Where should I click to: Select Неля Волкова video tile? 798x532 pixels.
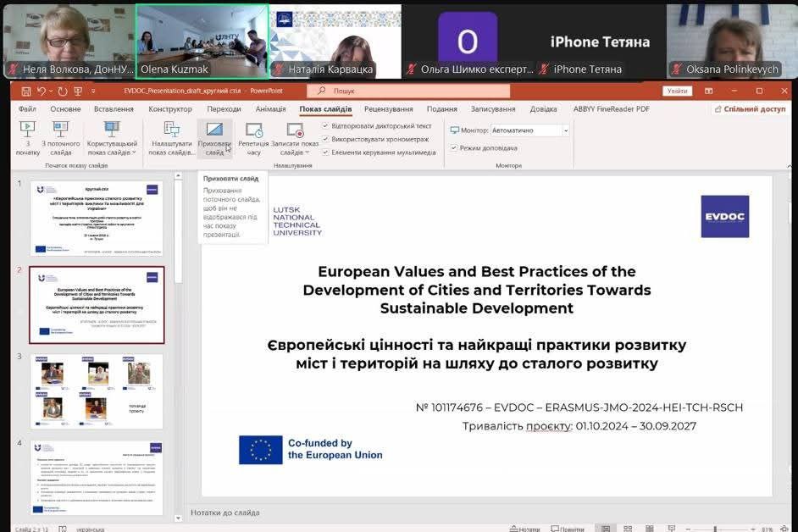pos(69,42)
